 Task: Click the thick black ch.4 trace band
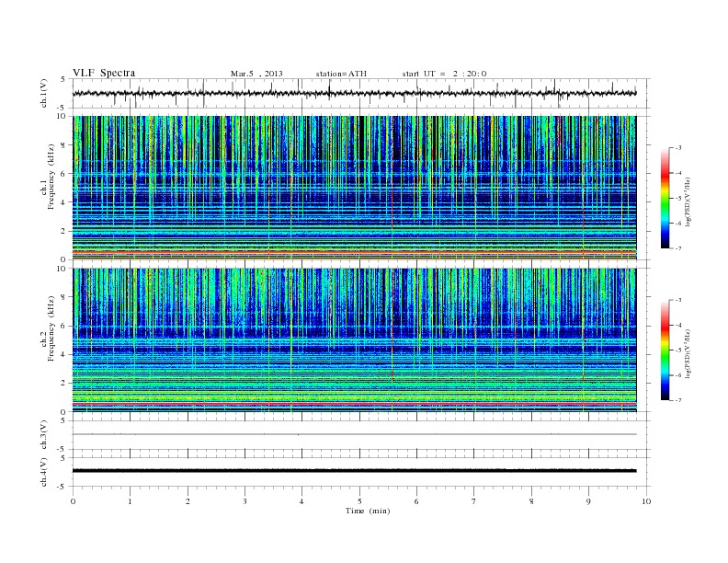354,471
